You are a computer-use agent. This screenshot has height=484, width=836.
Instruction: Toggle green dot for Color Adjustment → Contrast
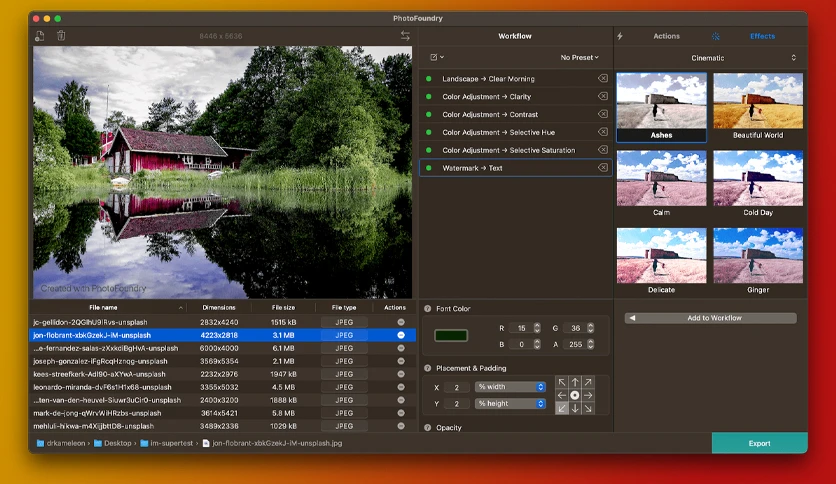point(429,115)
